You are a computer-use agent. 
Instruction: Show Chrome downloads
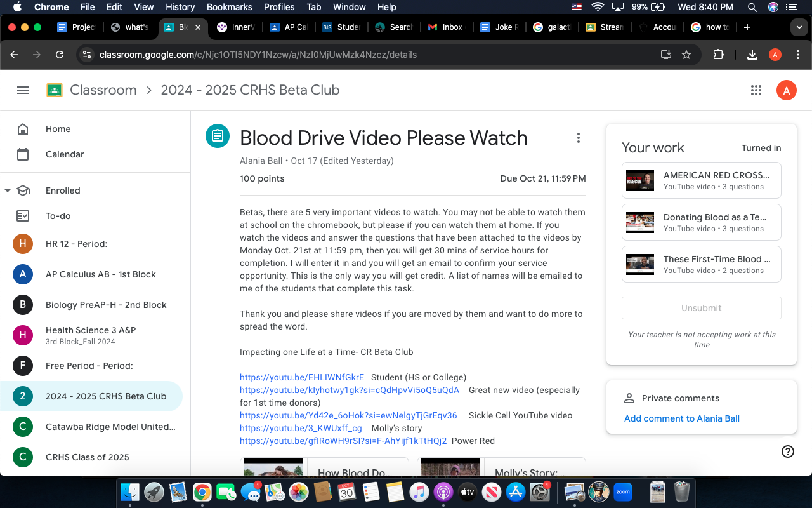point(752,55)
